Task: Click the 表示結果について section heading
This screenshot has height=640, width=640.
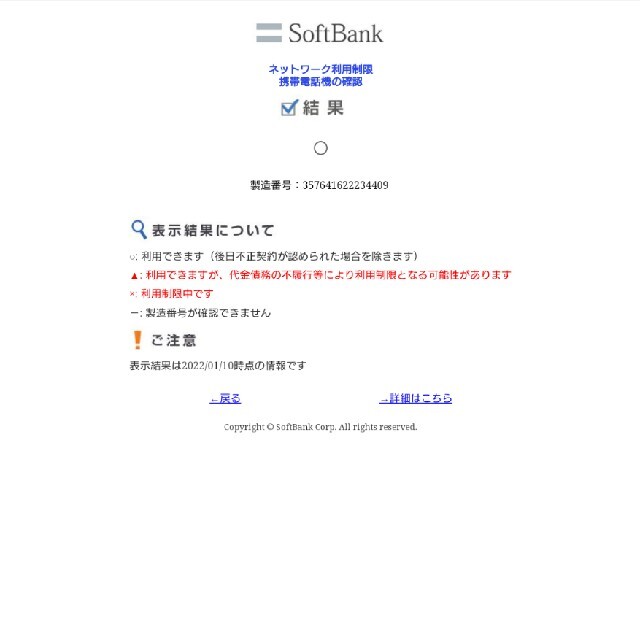Action: 213,231
